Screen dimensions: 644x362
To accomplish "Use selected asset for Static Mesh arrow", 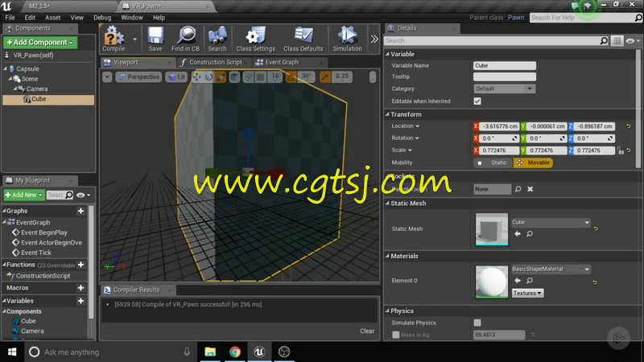I will click(x=518, y=233).
